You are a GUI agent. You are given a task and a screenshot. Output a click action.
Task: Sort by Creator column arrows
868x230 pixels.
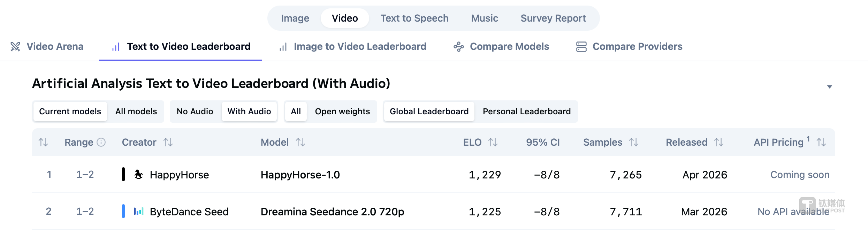(x=168, y=142)
